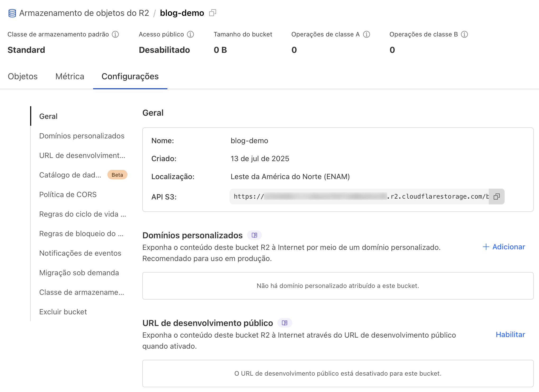Show info for Operações de classe A
Viewport: 539px width, 392px height.
(x=367, y=34)
